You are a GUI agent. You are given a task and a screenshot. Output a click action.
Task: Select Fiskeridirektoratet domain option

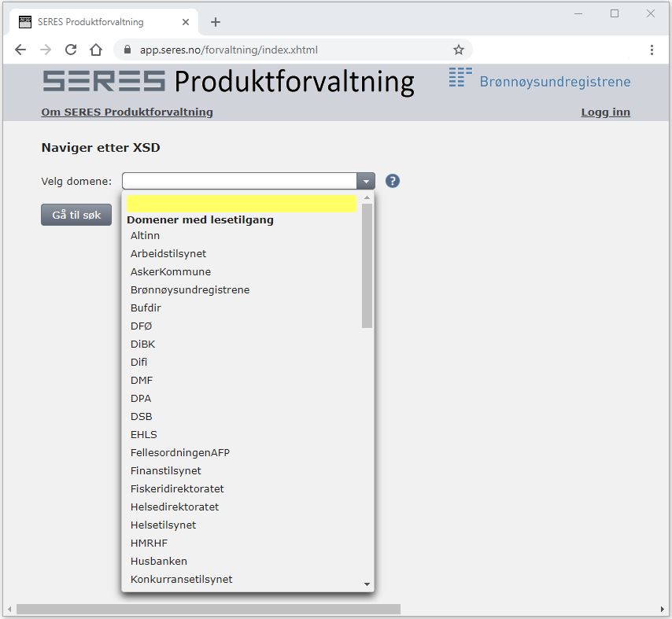pyautogui.click(x=242, y=488)
